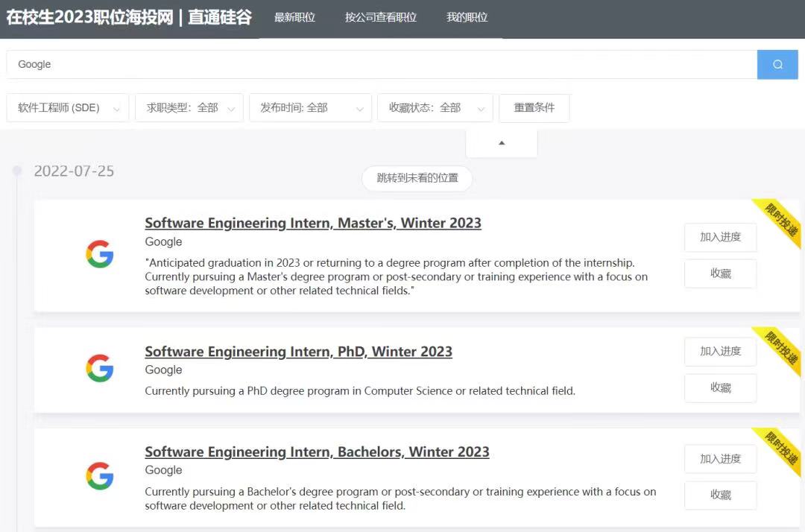Viewport: 805px width, 532px height.
Task: Click company name Google under Master's listing
Action: click(x=163, y=241)
